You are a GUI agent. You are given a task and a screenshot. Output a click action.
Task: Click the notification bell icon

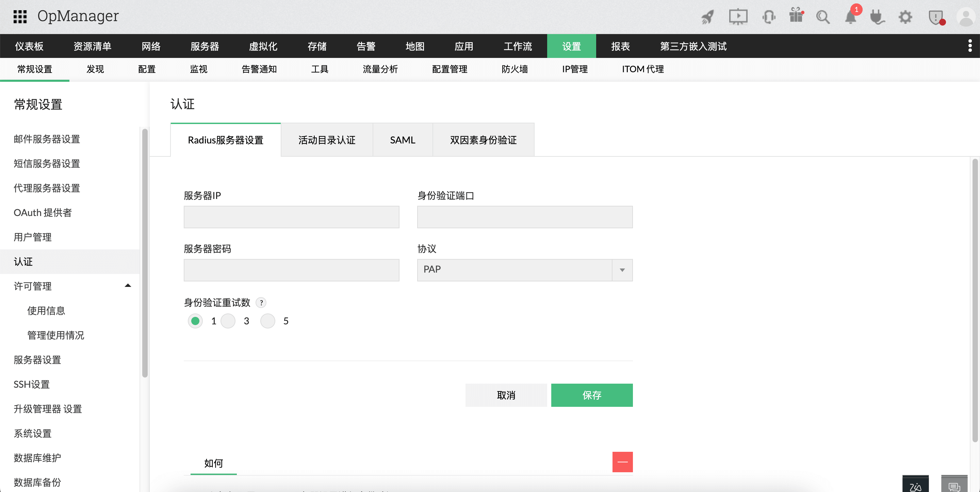pos(851,17)
